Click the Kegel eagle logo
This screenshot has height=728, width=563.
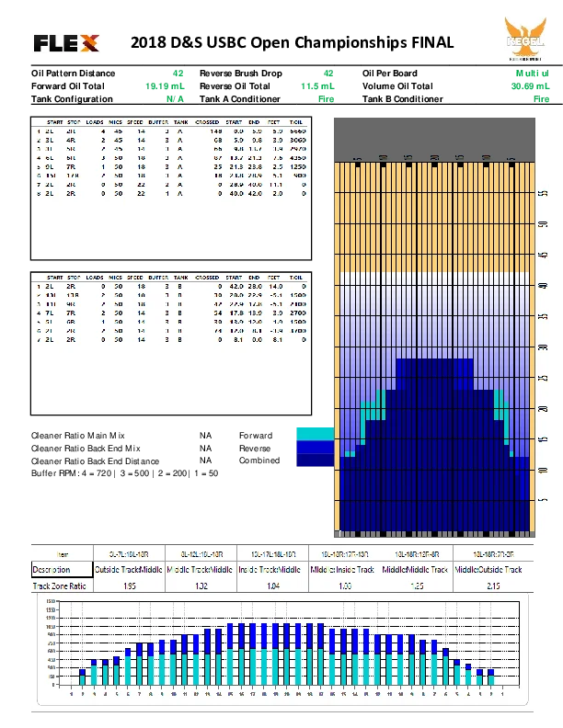tap(525, 39)
